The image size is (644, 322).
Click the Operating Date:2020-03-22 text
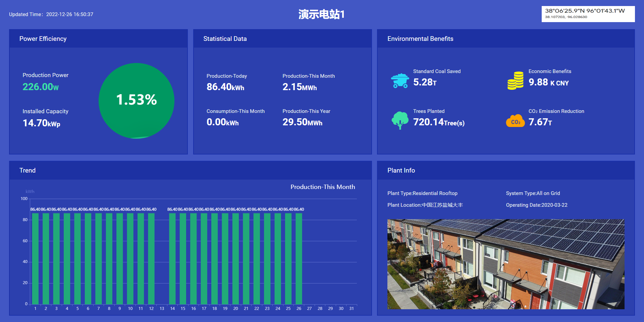pos(537,205)
